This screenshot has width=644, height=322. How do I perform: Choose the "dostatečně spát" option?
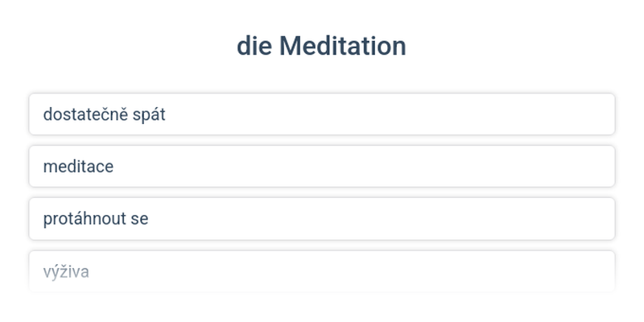(322, 114)
